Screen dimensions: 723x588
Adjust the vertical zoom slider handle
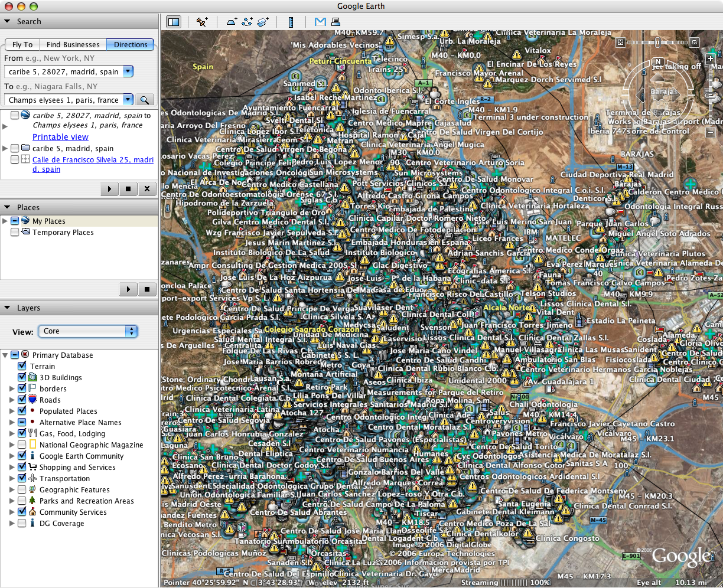click(712, 96)
